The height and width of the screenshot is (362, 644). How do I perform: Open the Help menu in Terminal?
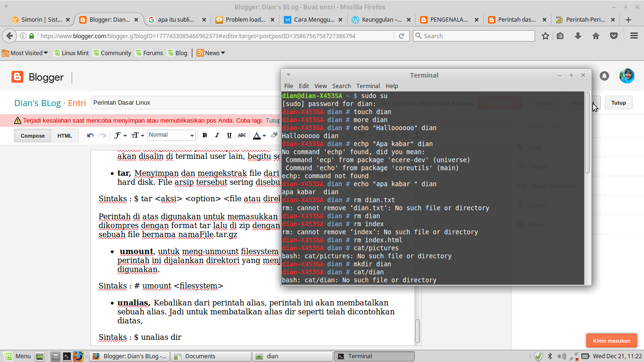pos(392,86)
